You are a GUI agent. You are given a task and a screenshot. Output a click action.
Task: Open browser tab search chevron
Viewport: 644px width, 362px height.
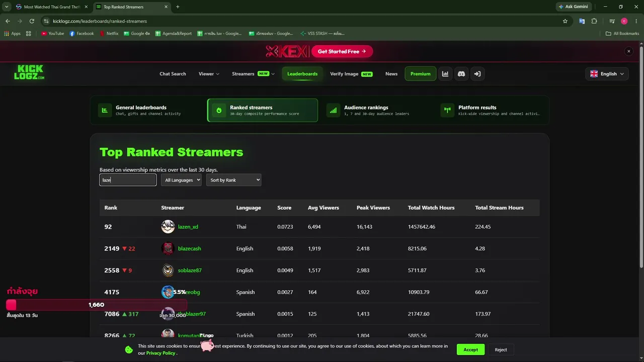pos(7,7)
